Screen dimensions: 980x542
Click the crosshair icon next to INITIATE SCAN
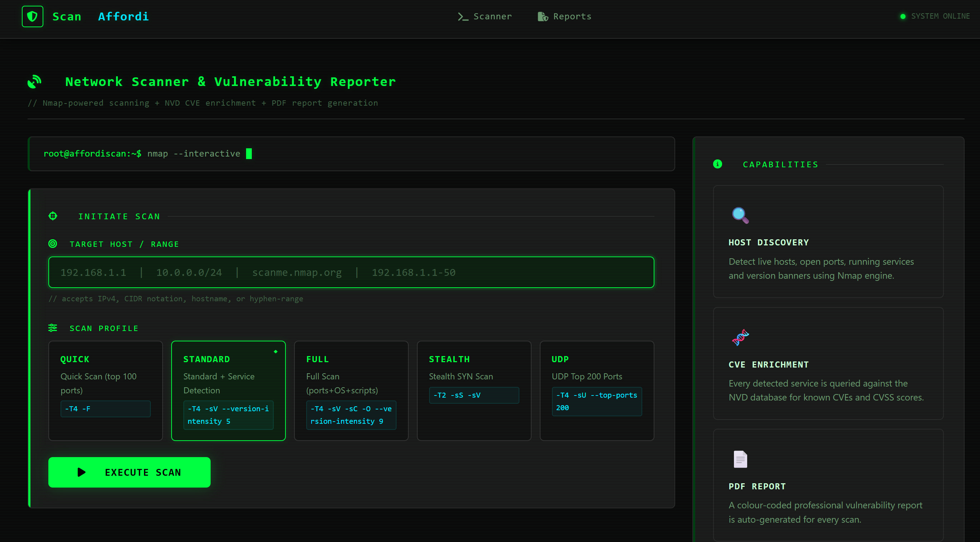(x=53, y=216)
